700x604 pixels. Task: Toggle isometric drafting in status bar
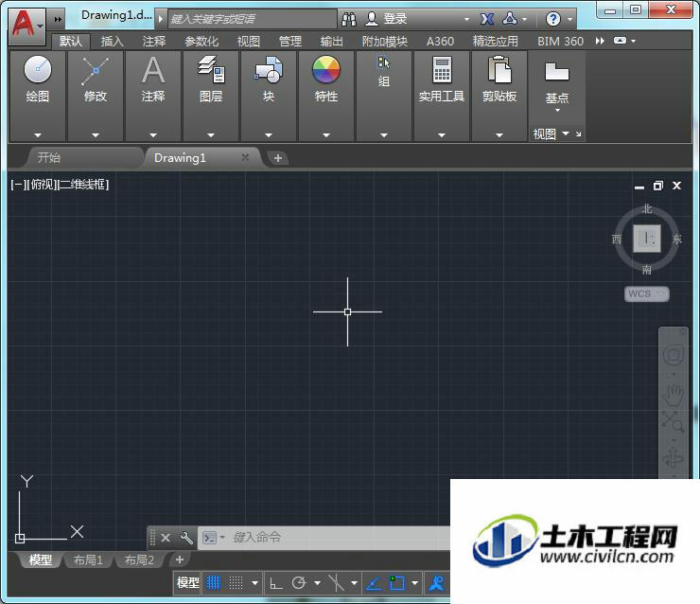click(336, 583)
